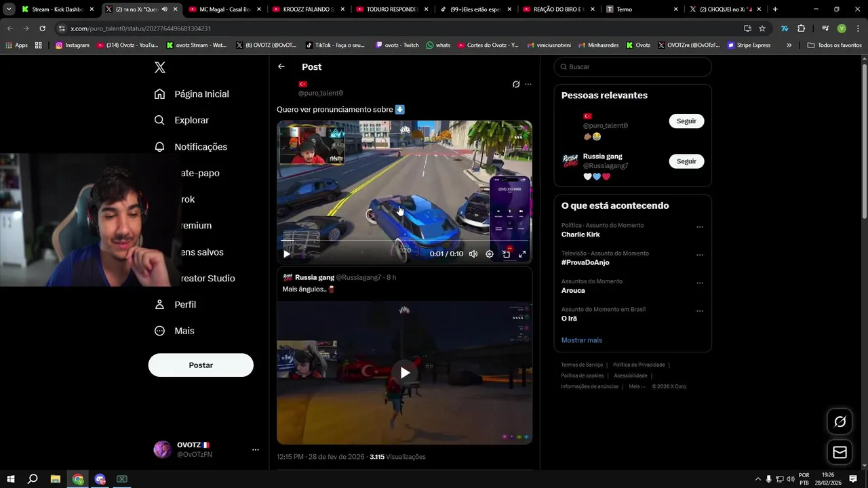Image resolution: width=868 pixels, height=488 pixels.
Task: Click inside the Buscar search field
Action: pyautogui.click(x=633, y=66)
